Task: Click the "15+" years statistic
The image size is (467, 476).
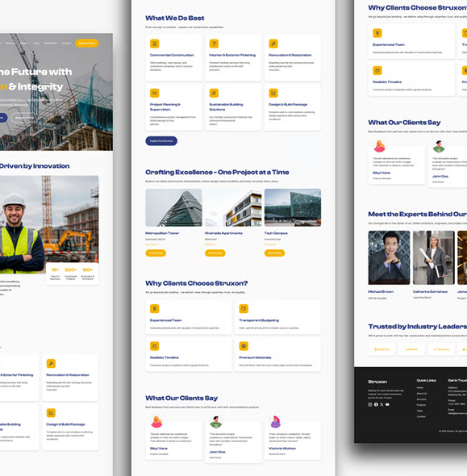Action: (x=55, y=270)
